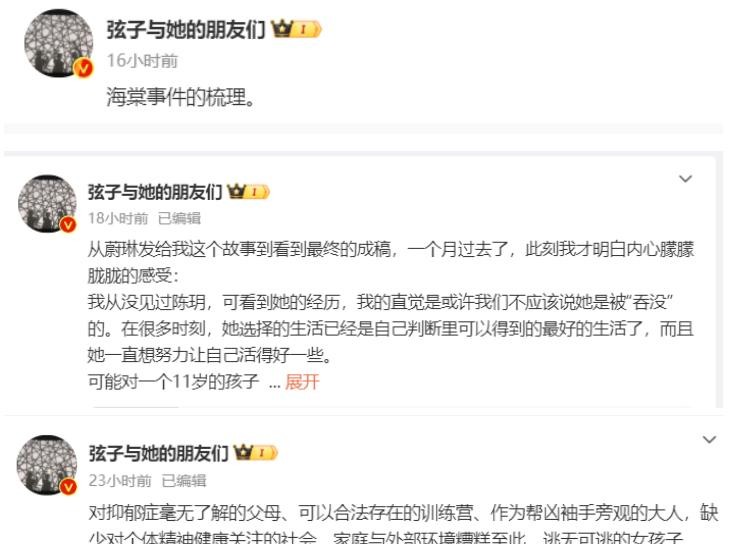Open the avatar of the 23小时前 post
The width and height of the screenshot is (735, 544).
click(47, 465)
